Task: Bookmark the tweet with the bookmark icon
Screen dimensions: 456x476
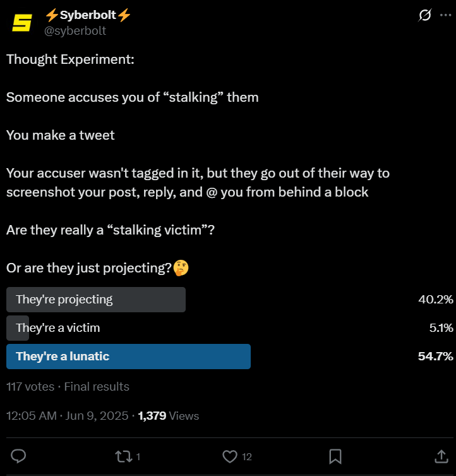Action: pos(335,456)
